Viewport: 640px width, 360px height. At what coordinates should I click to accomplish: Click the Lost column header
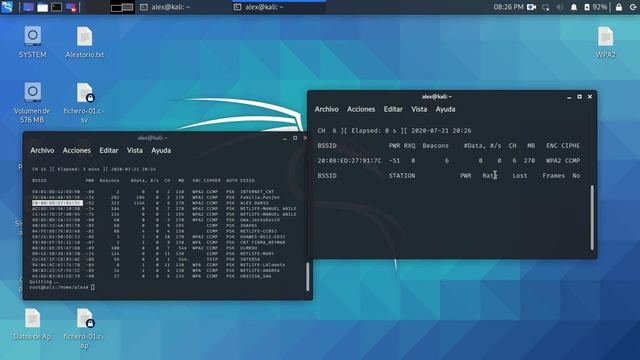520,176
